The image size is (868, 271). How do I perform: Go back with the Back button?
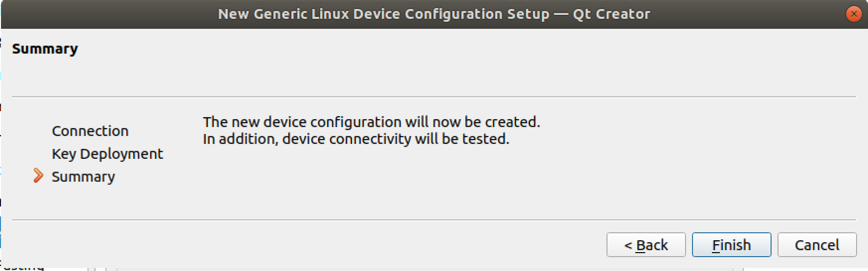[x=646, y=245]
